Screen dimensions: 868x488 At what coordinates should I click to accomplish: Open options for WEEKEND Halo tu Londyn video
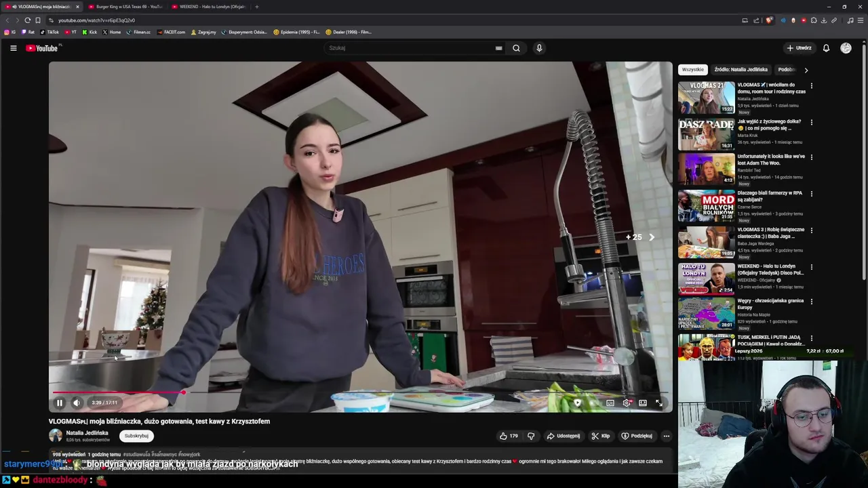pos(811,267)
